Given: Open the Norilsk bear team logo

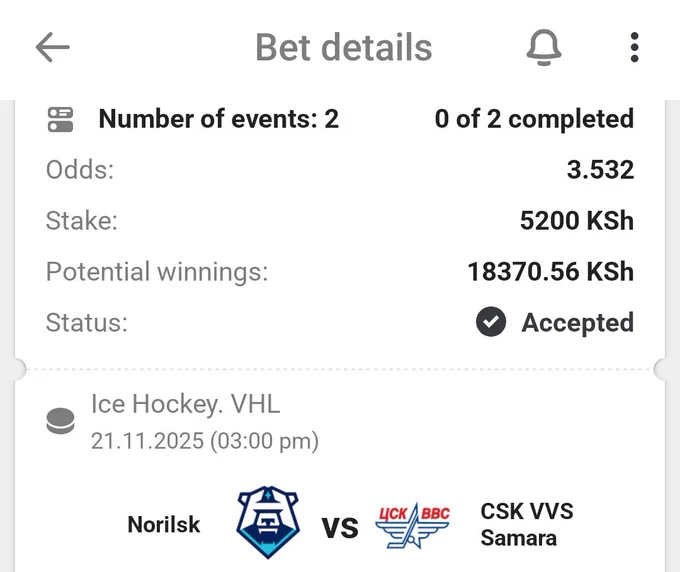Looking at the screenshot, I should (268, 522).
